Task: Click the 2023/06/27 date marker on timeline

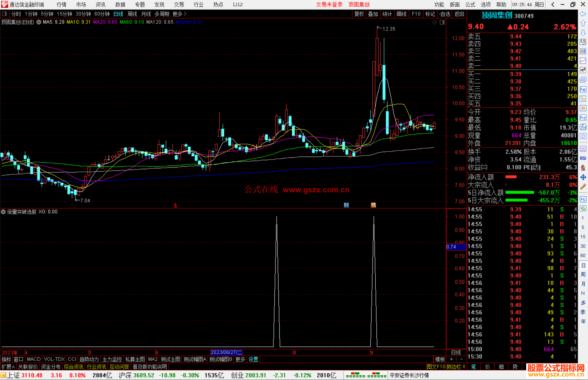Action: point(226,352)
